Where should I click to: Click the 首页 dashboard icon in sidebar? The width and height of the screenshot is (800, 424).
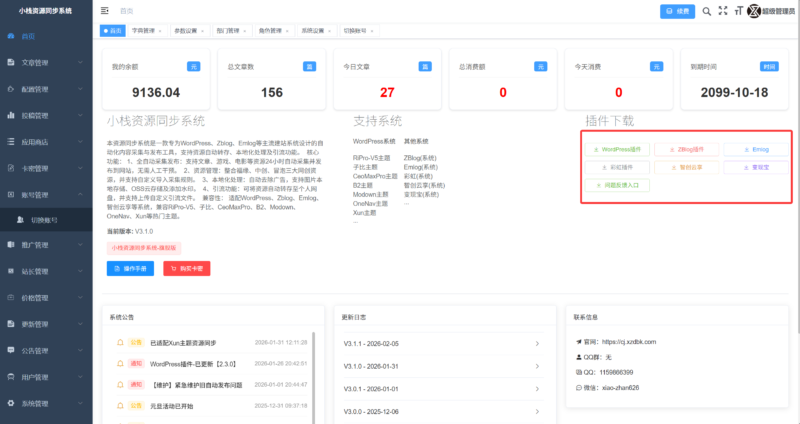[x=11, y=36]
